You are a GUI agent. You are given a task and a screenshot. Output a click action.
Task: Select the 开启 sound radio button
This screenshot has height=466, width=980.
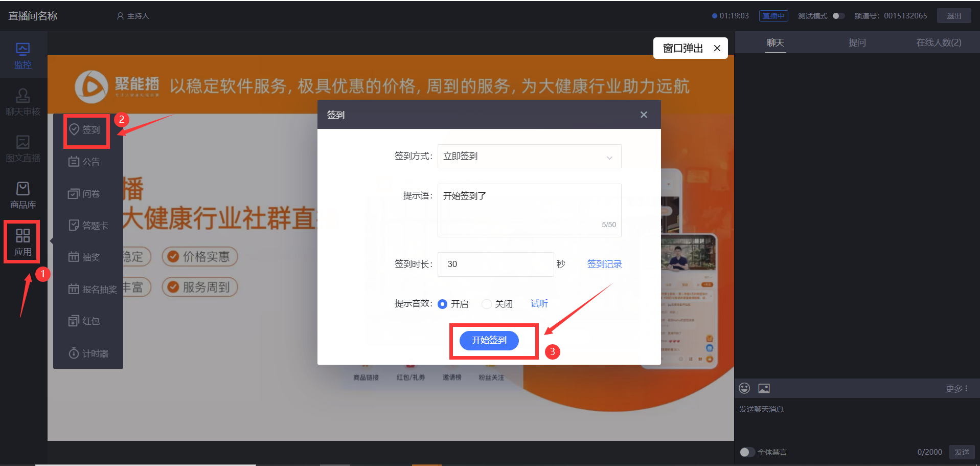443,304
